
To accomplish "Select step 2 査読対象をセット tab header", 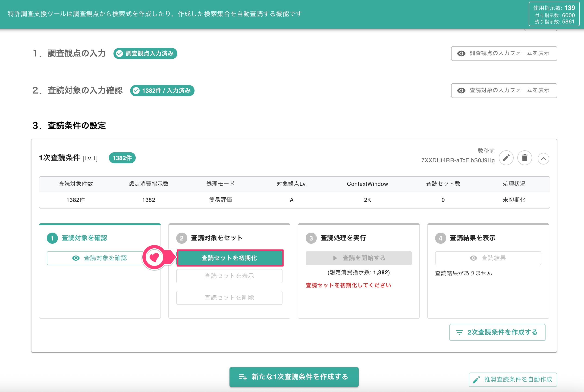I will click(209, 238).
